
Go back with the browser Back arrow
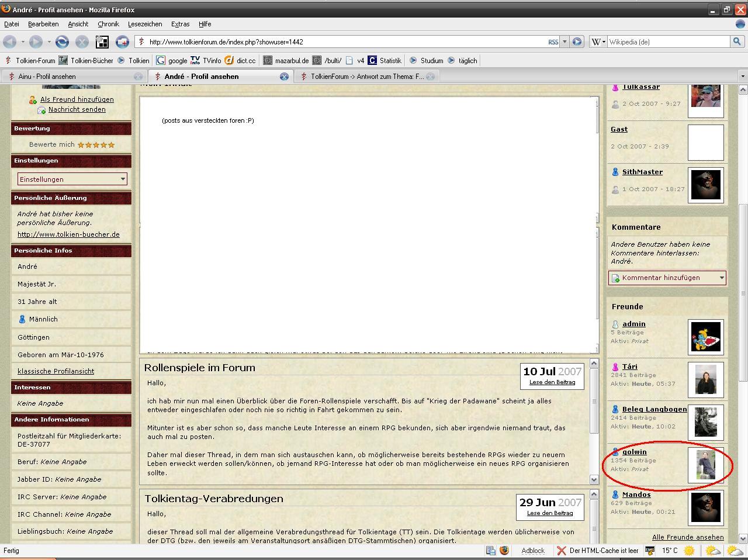[9, 42]
